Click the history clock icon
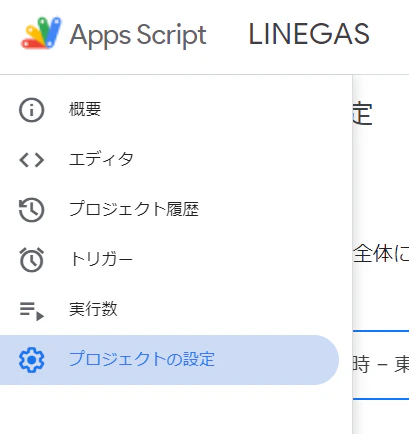This screenshot has width=409, height=434. point(32,210)
